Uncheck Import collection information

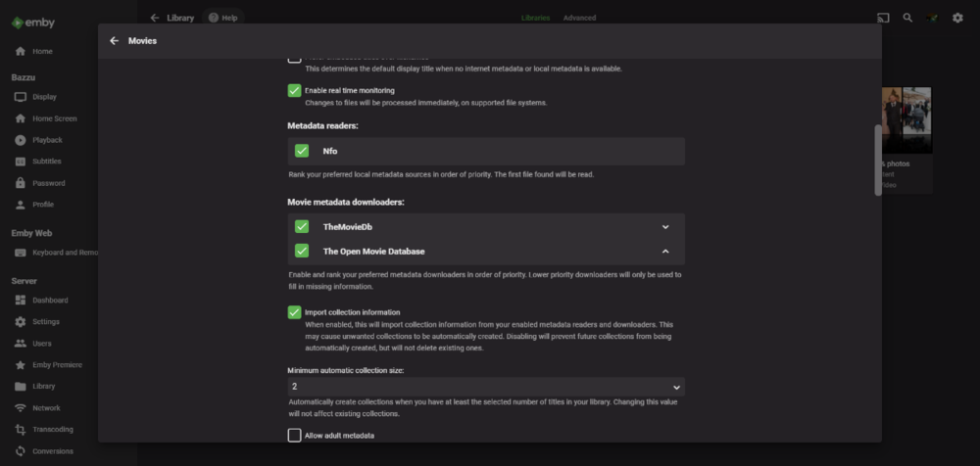click(294, 312)
